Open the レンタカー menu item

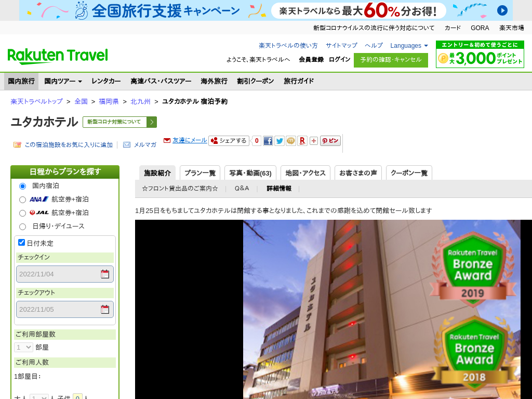point(106,81)
